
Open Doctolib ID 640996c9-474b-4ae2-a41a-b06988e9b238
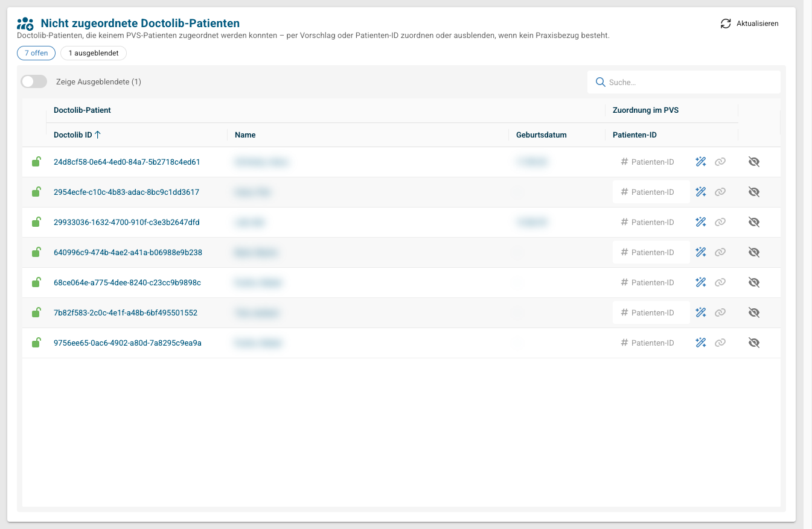[x=128, y=252]
